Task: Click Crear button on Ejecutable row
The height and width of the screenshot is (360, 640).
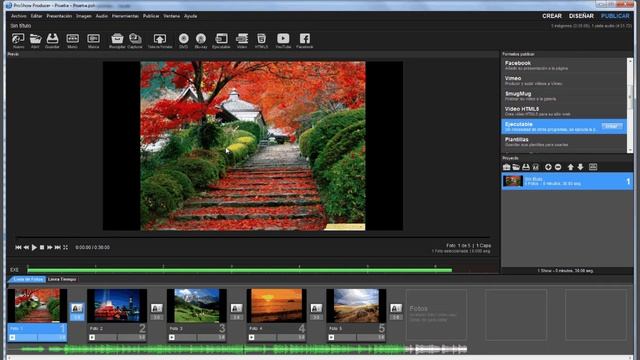Action: click(611, 126)
